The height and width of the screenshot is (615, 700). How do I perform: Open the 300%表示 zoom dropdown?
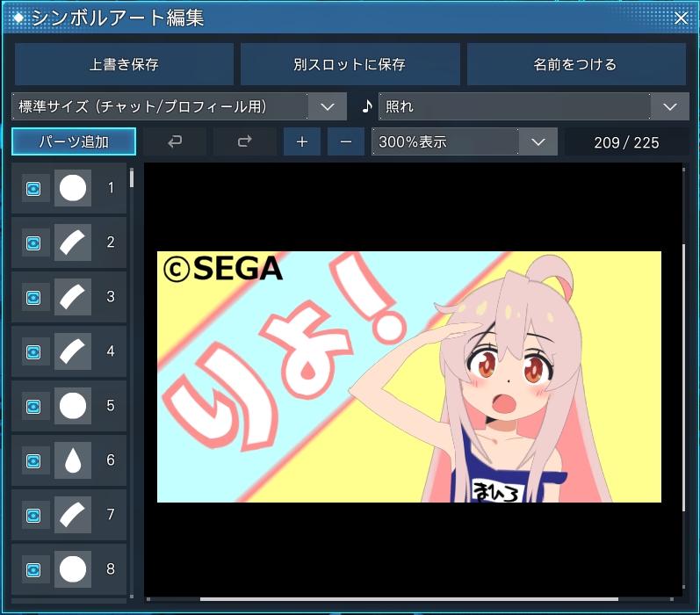tap(465, 141)
